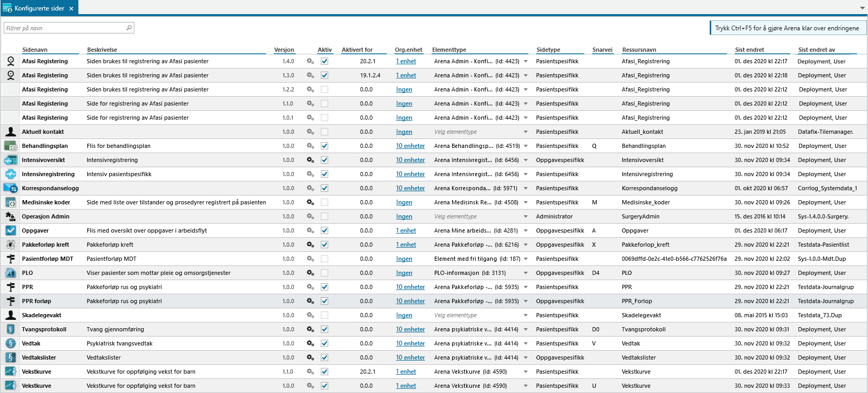Click the Pakkeforløp kreft row icon

coord(10,245)
